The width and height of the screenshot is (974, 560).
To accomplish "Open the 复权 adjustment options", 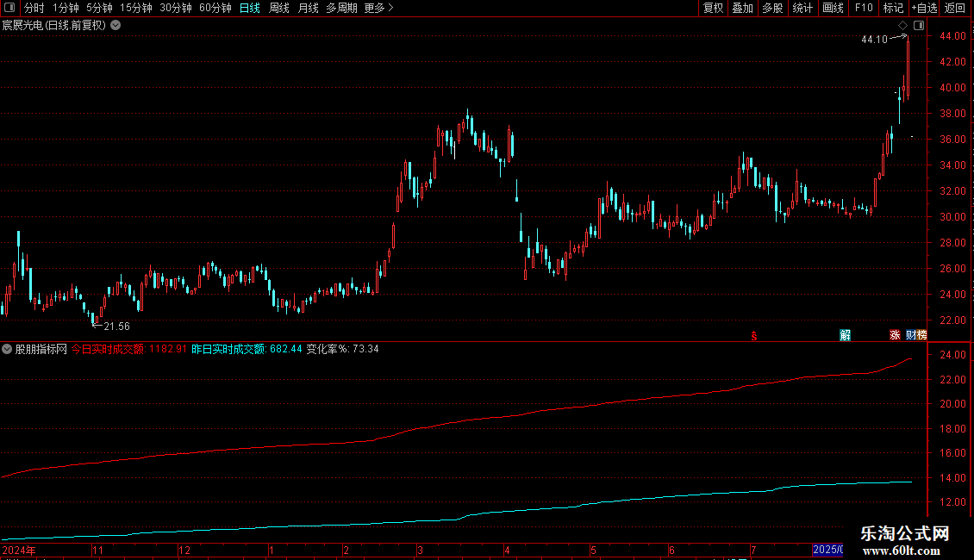I will coord(713,8).
